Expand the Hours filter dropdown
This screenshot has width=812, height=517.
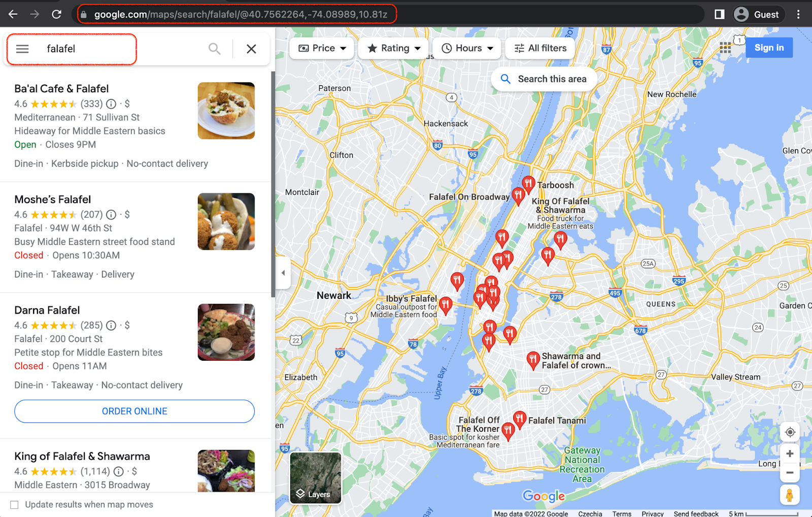[467, 48]
